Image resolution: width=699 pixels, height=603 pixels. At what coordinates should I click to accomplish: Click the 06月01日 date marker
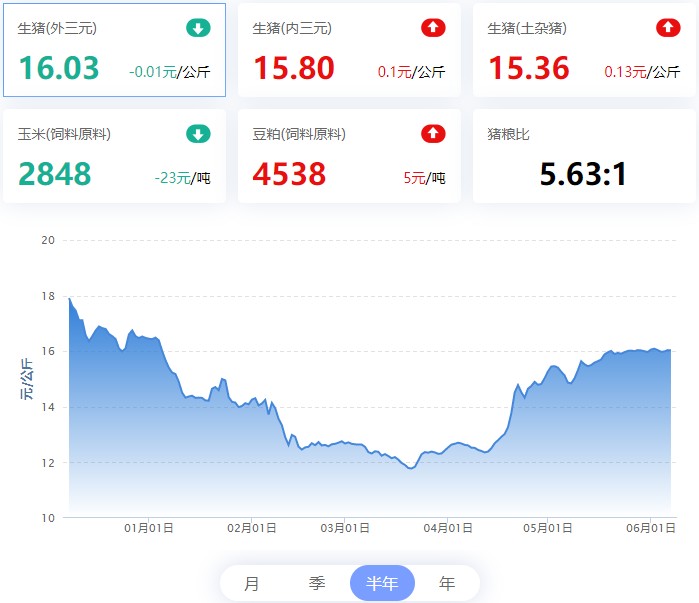(x=651, y=528)
